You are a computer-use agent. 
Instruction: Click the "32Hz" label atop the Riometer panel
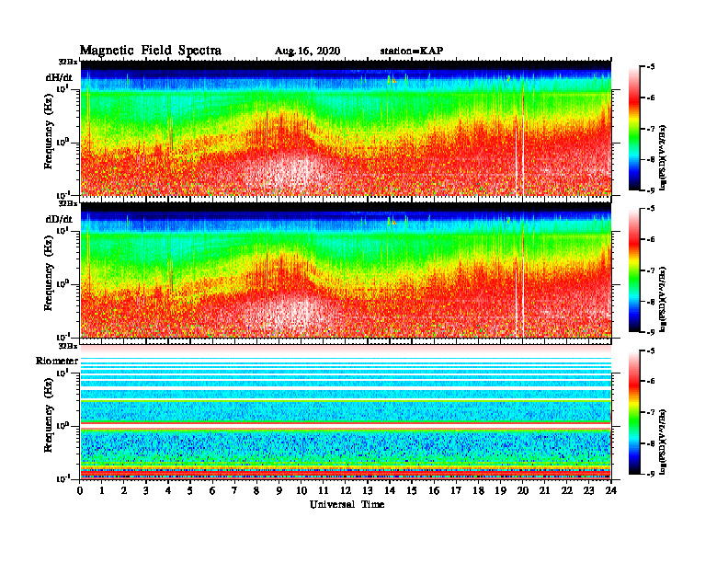(x=68, y=346)
